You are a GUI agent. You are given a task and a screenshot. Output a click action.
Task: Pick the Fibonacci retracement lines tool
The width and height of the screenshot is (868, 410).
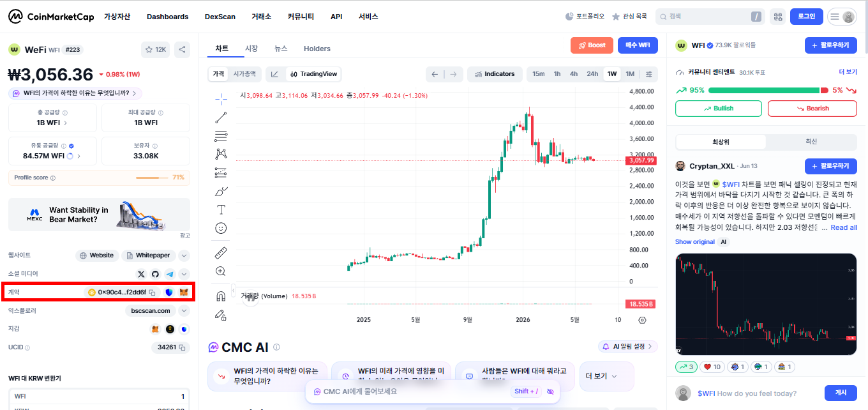click(x=221, y=135)
